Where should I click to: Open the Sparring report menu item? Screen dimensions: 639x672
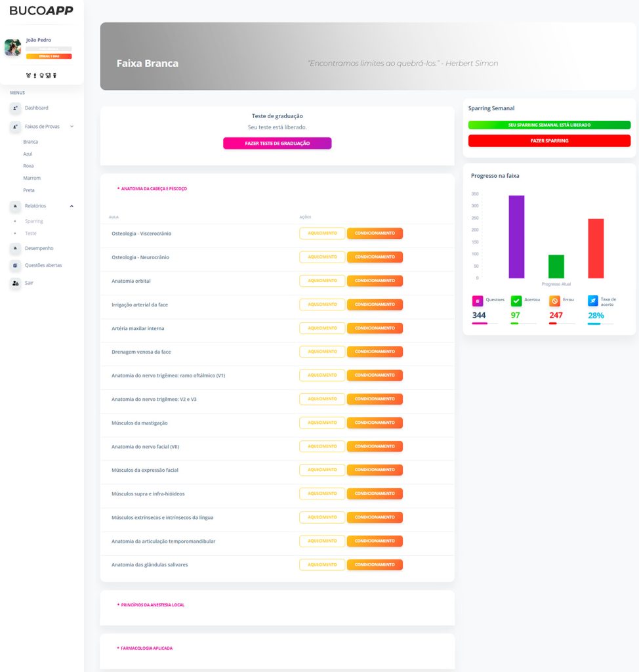coord(33,221)
